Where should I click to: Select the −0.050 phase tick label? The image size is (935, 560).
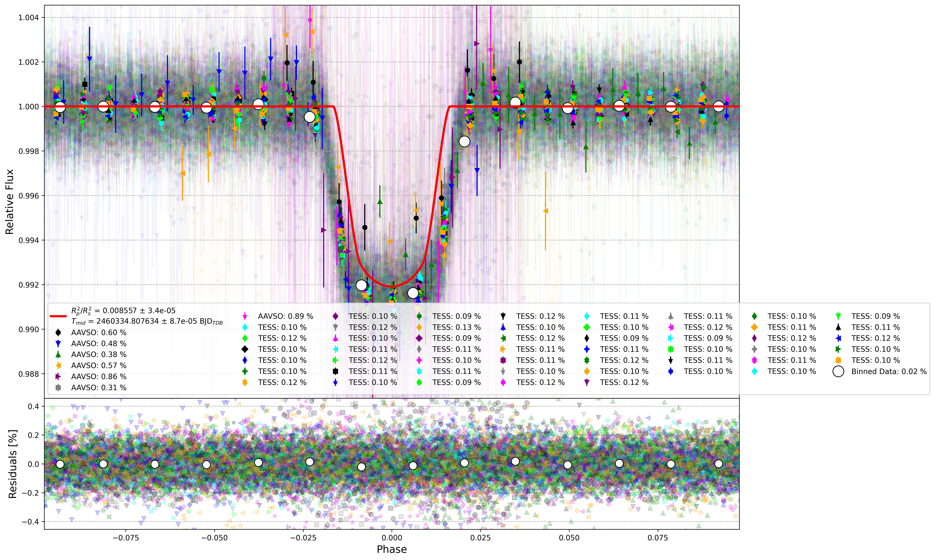tap(214, 538)
